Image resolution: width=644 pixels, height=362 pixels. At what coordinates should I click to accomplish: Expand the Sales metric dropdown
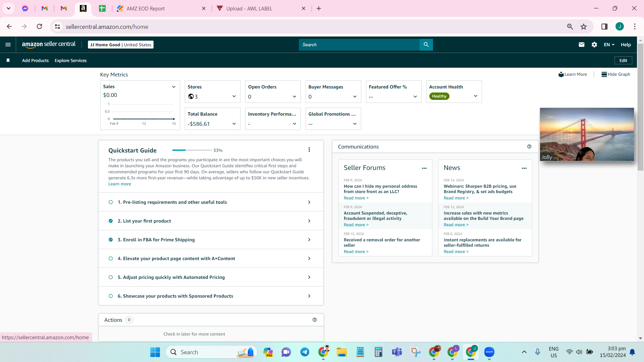(174, 87)
